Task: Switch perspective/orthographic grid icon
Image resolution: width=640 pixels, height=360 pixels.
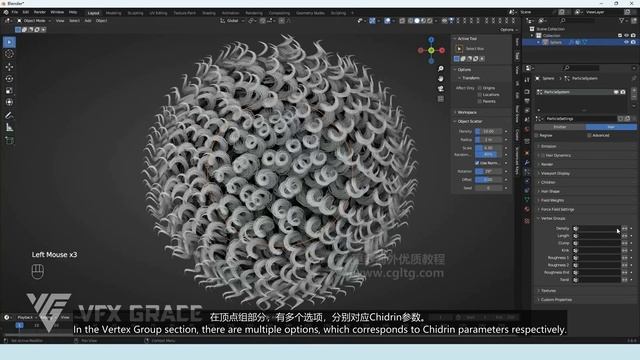Action: click(441, 99)
